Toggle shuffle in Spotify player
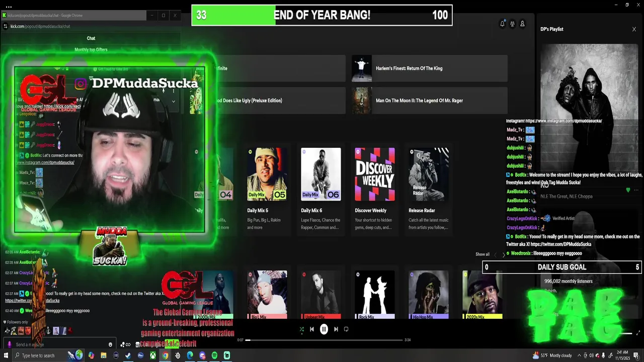The height and width of the screenshot is (362, 644). click(301, 329)
